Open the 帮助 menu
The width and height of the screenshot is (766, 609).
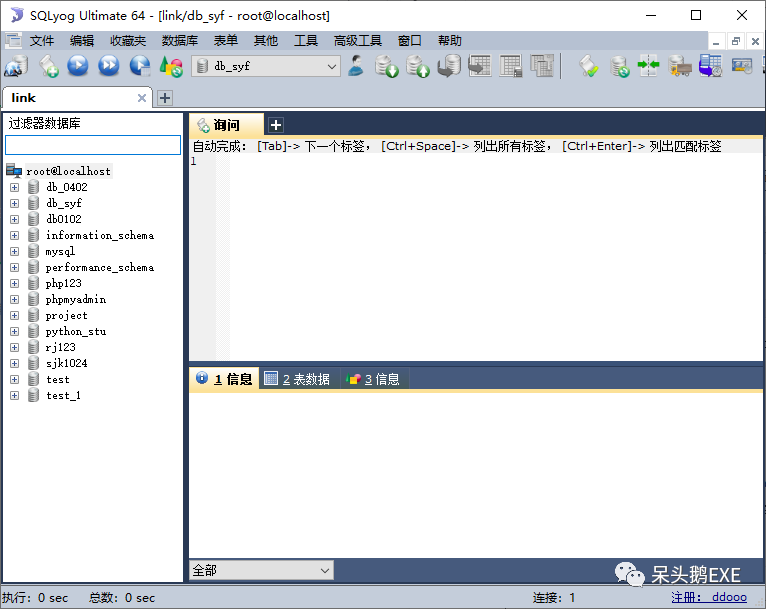(x=450, y=41)
